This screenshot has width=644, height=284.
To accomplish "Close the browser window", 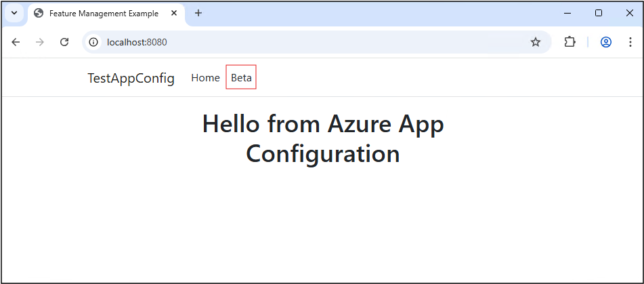I will point(628,13).
